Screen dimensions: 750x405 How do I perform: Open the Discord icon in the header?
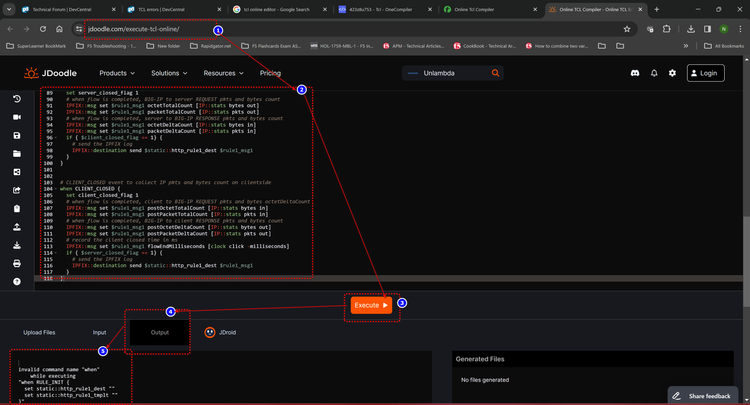tap(634, 73)
